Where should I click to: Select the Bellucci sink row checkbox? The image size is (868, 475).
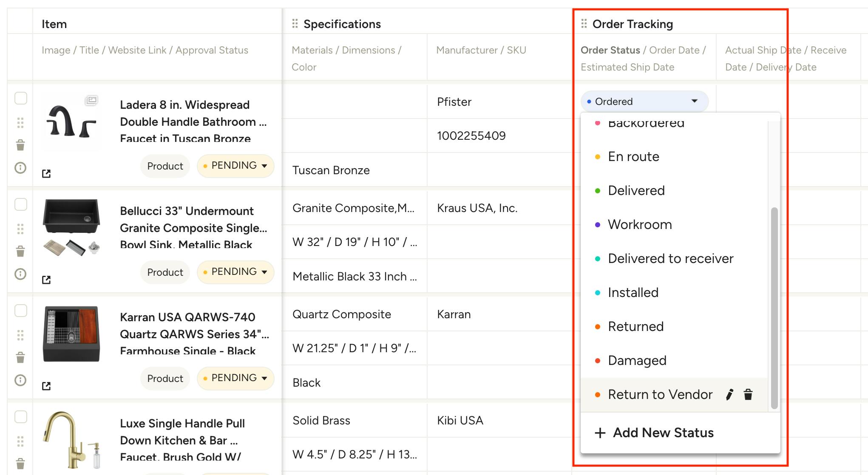tap(21, 205)
